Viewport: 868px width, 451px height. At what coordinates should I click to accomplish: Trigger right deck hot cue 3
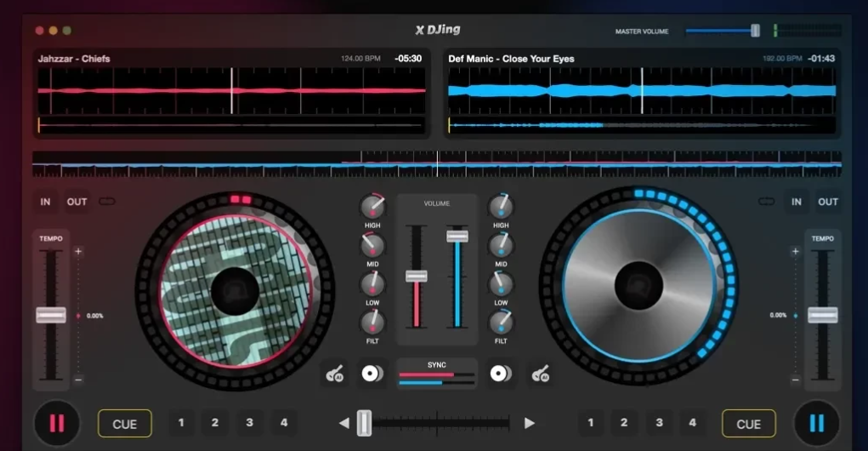coord(660,423)
